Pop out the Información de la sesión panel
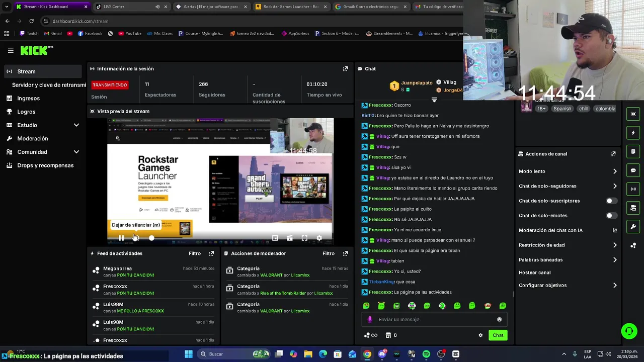The width and height of the screenshot is (644, 362). (x=345, y=69)
